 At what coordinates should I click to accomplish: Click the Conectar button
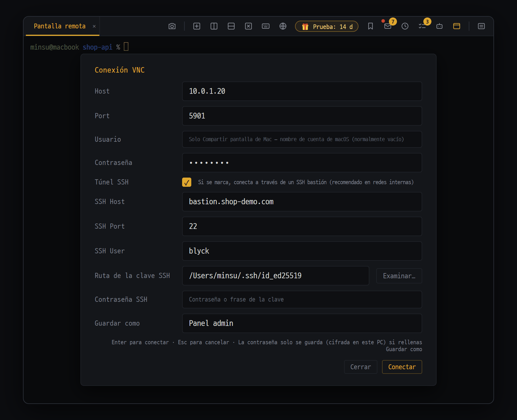click(x=402, y=367)
